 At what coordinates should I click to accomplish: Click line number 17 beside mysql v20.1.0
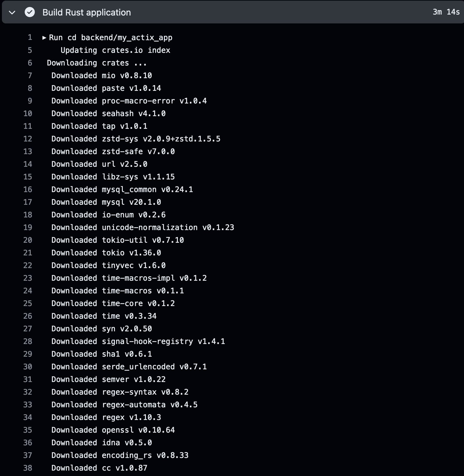[x=28, y=202]
